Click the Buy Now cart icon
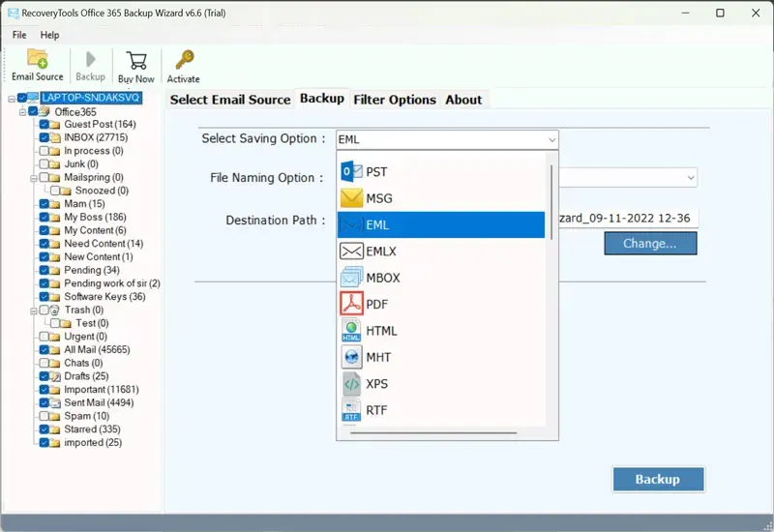This screenshot has width=774, height=532. [135, 65]
